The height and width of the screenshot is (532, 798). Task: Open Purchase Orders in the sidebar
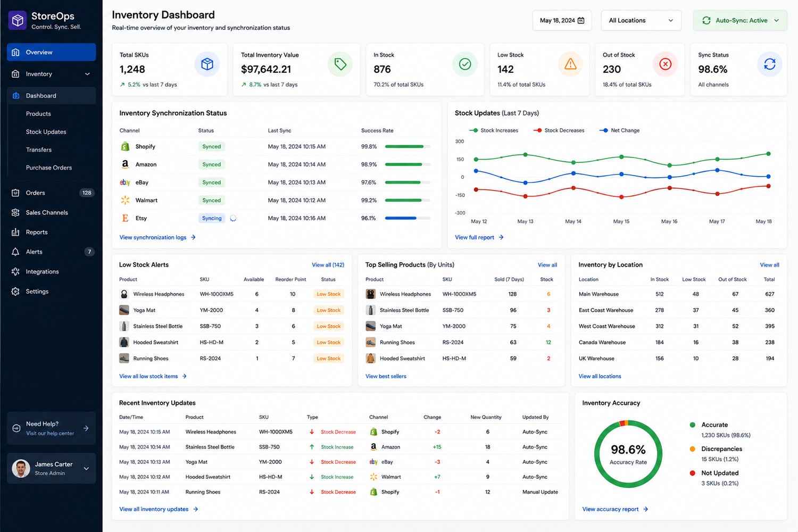49,168
